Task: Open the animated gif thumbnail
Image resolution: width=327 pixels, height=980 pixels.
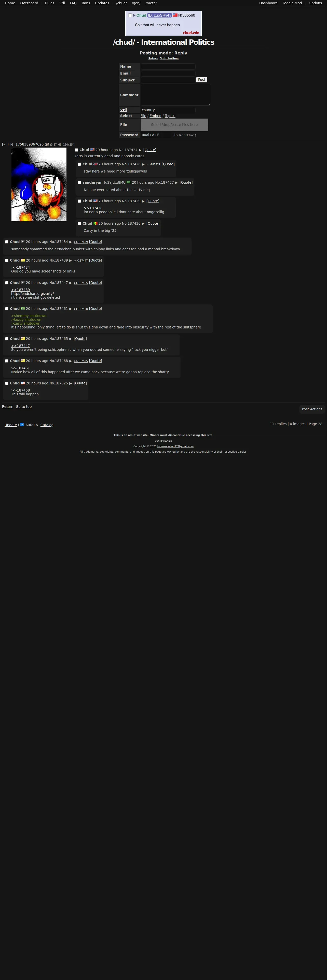Action: pyautogui.click(x=39, y=184)
